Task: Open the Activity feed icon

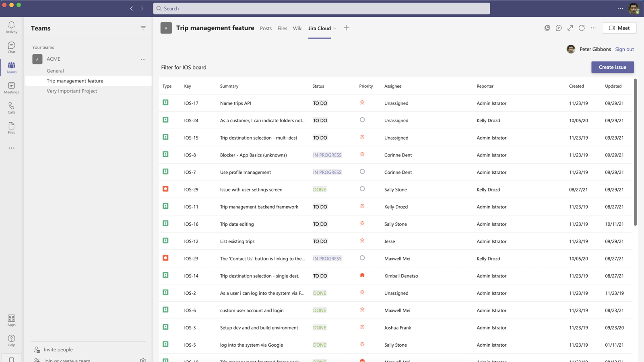Action: pyautogui.click(x=11, y=27)
